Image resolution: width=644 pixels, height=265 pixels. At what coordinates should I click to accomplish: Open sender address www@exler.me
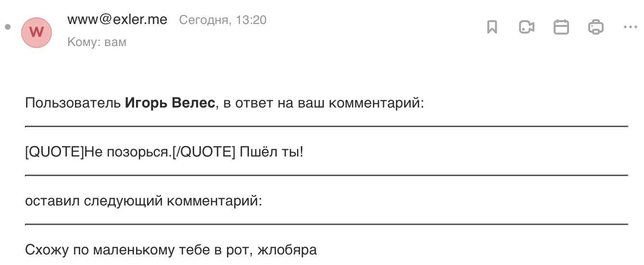[117, 20]
